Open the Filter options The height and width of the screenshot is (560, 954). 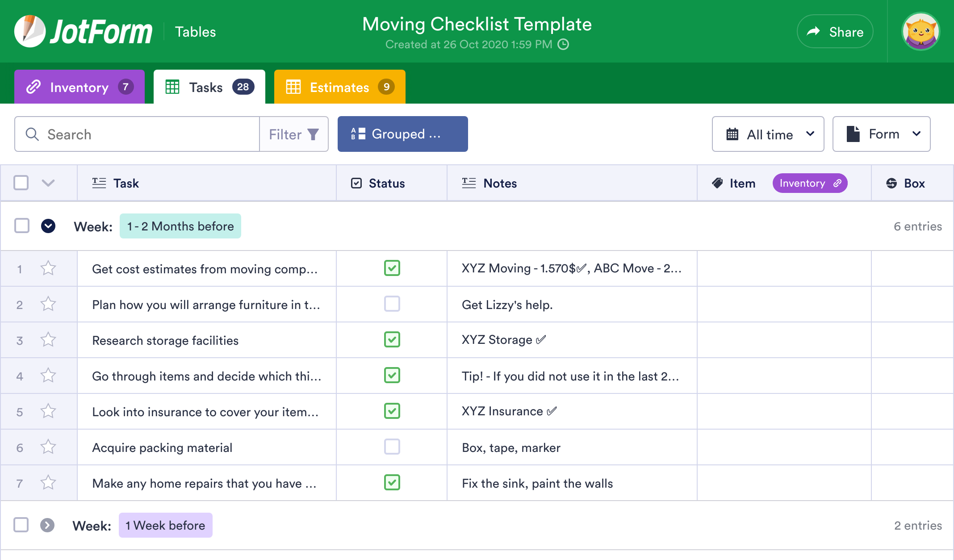294,134
